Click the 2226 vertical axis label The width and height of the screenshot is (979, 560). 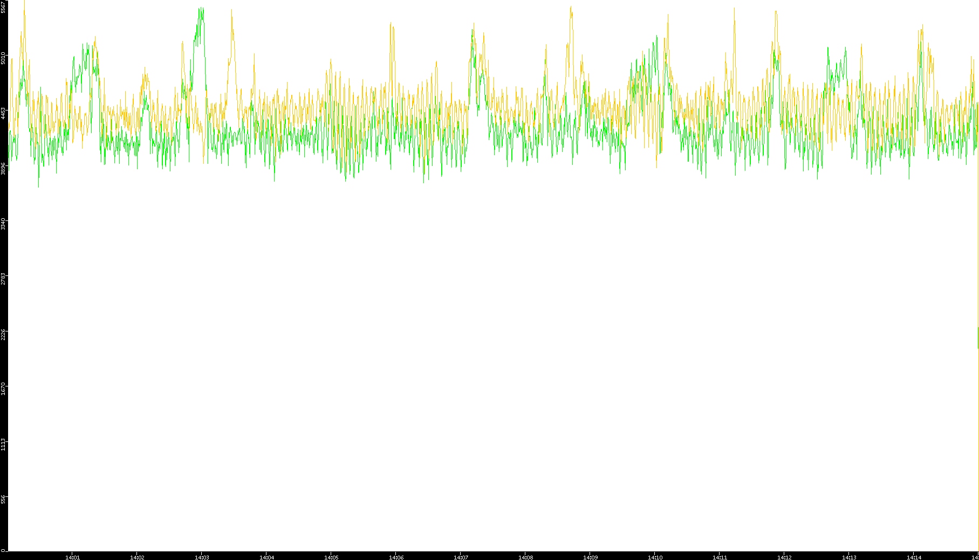coord(4,334)
